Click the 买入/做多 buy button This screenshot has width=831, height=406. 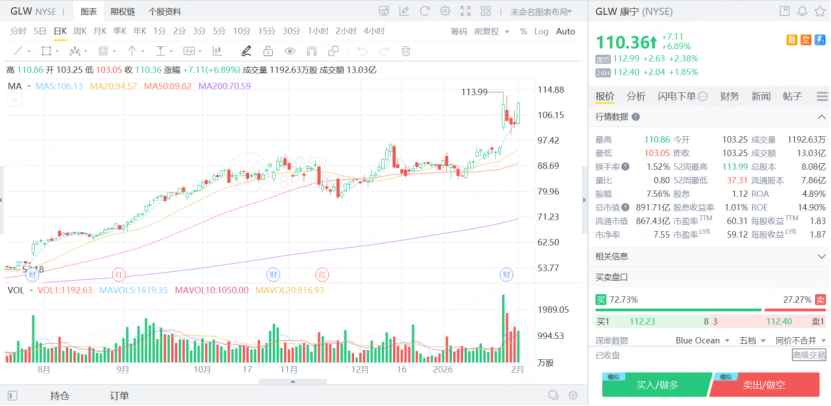pyautogui.click(x=657, y=385)
